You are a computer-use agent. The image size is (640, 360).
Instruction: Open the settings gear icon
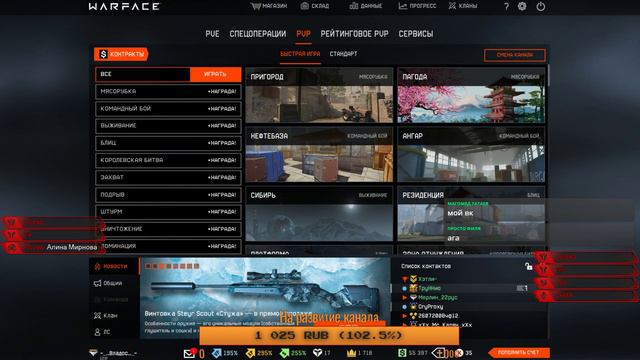[x=522, y=7]
